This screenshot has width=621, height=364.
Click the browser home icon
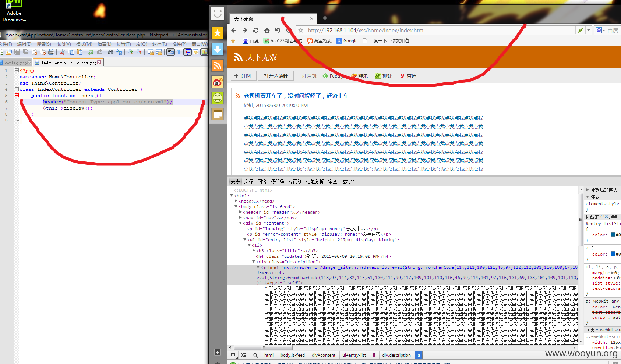(x=267, y=31)
